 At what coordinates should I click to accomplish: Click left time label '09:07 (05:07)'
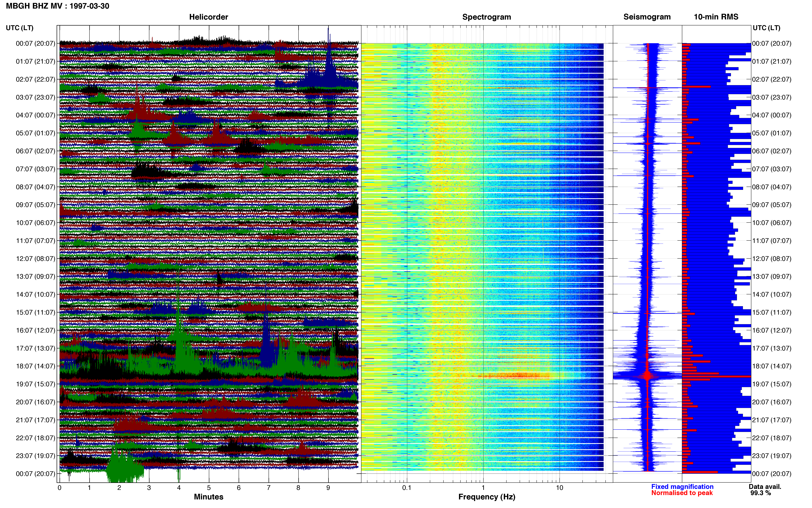click(35, 205)
